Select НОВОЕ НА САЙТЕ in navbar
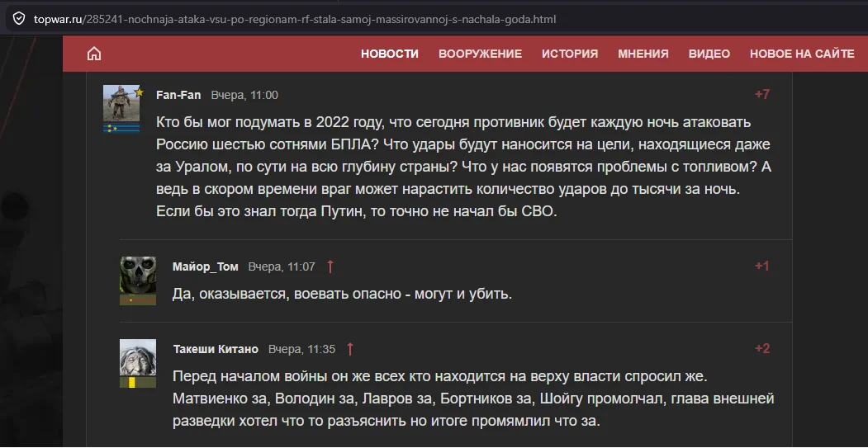 (x=802, y=54)
